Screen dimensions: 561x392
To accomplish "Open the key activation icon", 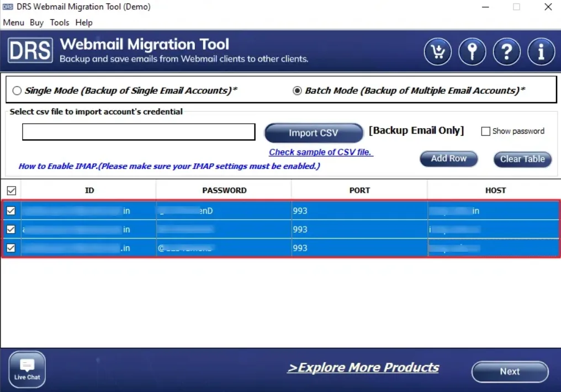I will [x=472, y=52].
